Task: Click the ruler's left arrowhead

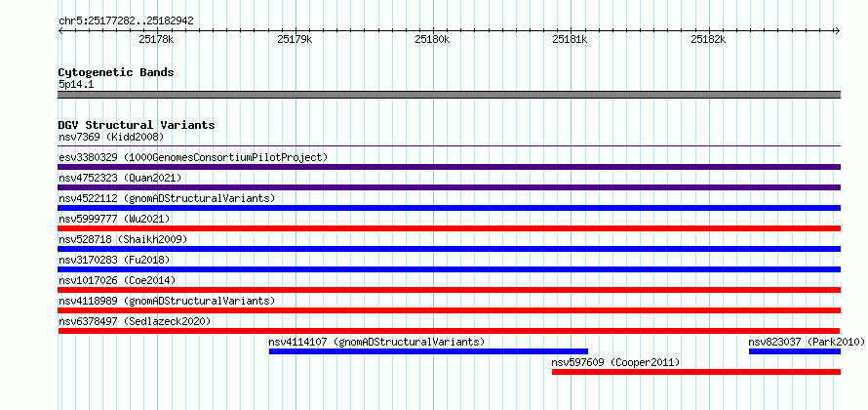Action: (x=60, y=30)
